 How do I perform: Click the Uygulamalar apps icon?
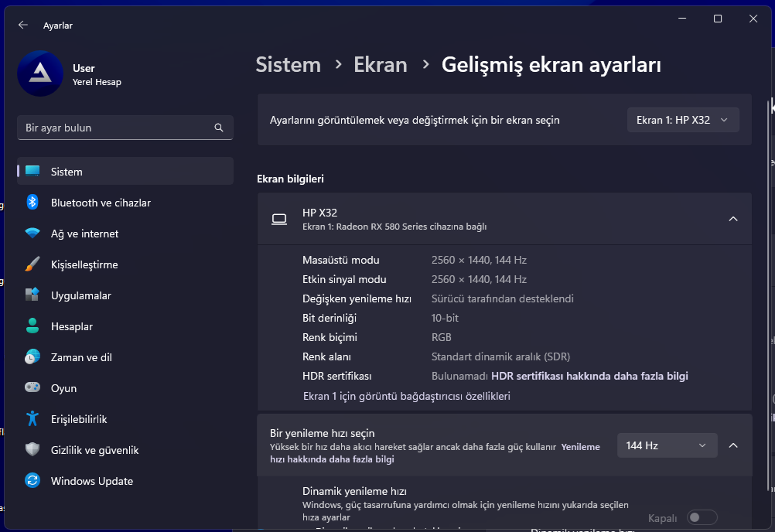(32, 295)
